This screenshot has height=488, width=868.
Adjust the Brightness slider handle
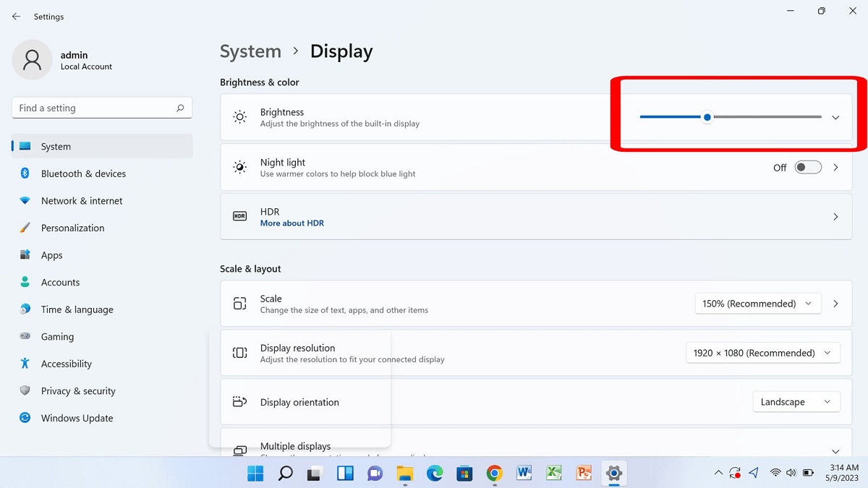707,116
